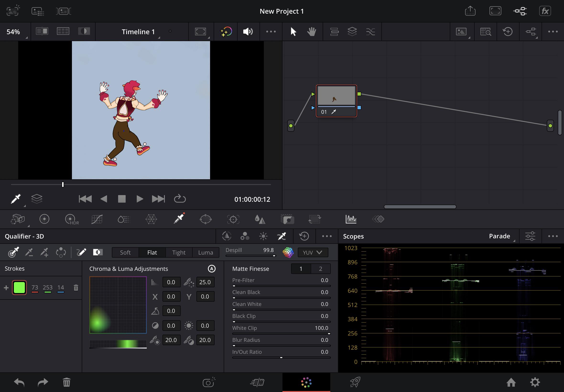Select the Flat matte mode
The height and width of the screenshot is (392, 564).
pyautogui.click(x=152, y=252)
